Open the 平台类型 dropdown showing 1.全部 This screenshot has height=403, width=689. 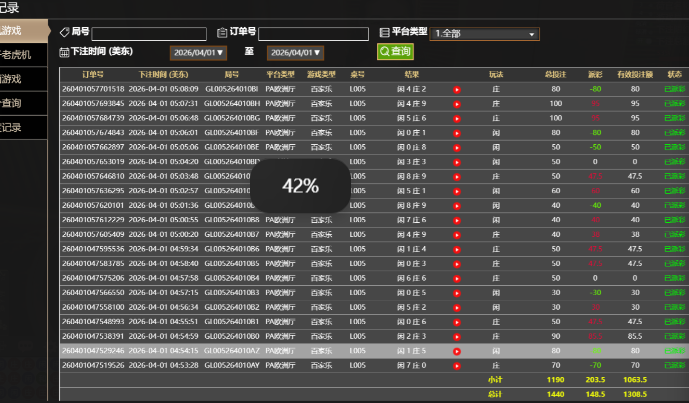coord(486,34)
